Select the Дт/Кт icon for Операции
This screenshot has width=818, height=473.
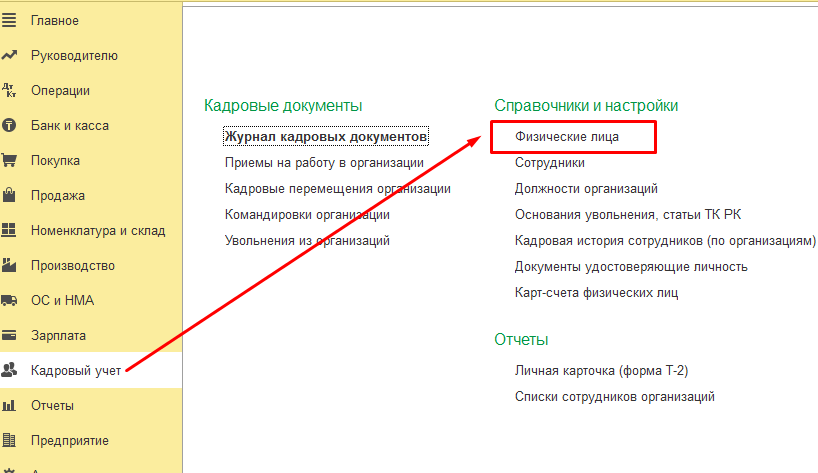point(10,91)
